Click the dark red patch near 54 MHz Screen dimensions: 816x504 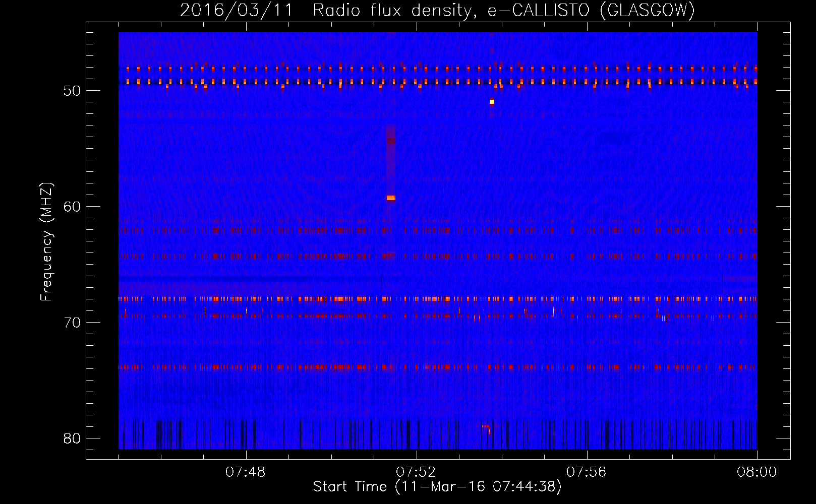coord(391,141)
